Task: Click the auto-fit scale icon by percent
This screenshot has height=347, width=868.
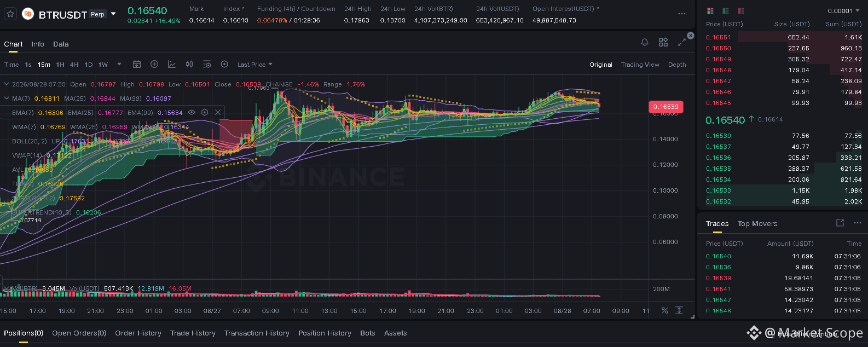Action: point(679,310)
